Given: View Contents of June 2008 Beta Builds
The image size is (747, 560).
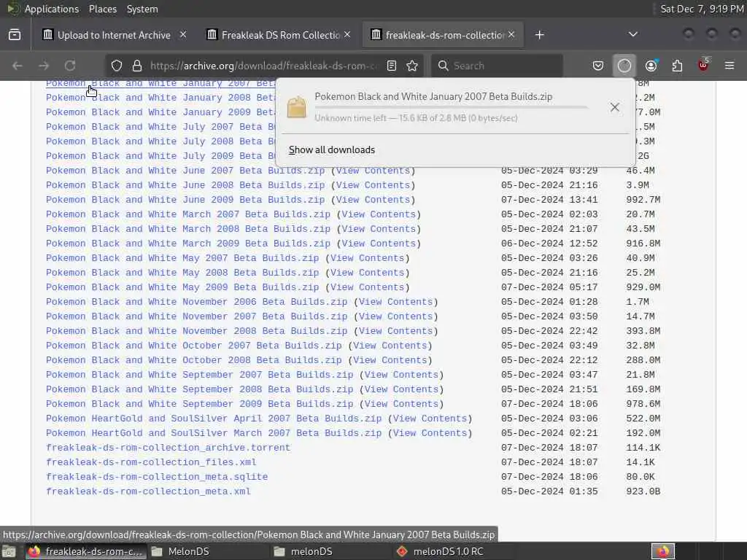Looking at the screenshot, I should (x=373, y=185).
